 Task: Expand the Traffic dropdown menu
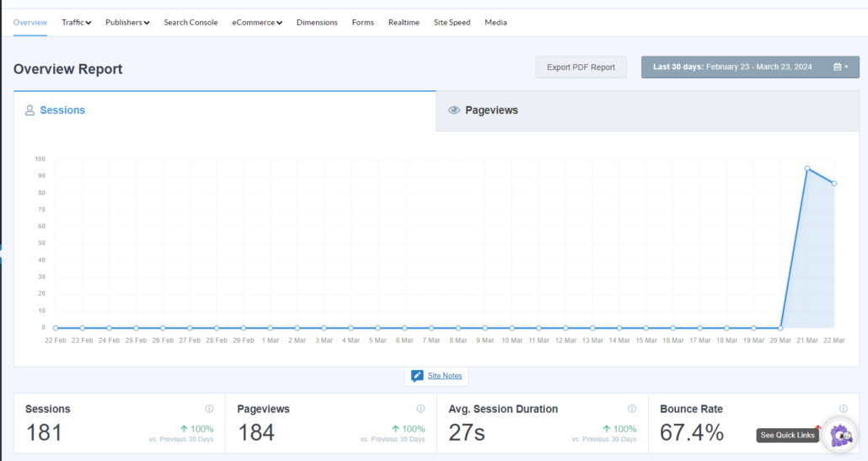point(77,22)
